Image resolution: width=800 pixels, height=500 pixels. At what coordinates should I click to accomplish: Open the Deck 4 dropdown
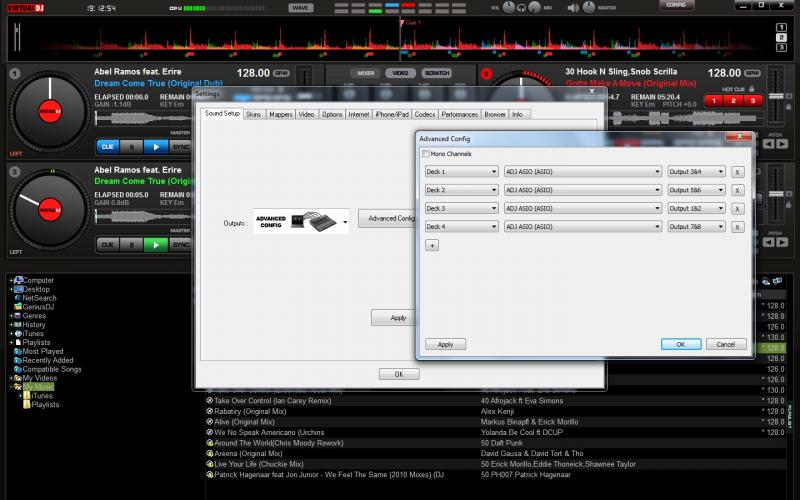tap(461, 227)
